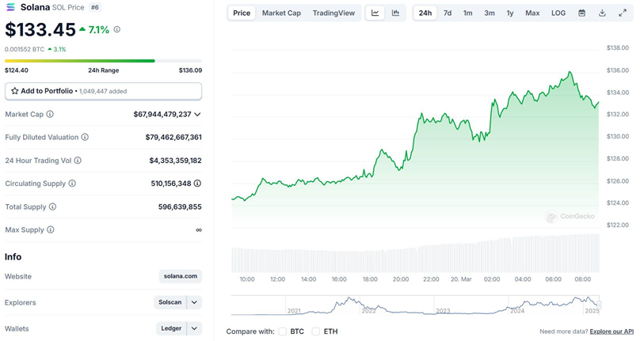
Task: Open the Explore our API link
Action: [612, 332]
